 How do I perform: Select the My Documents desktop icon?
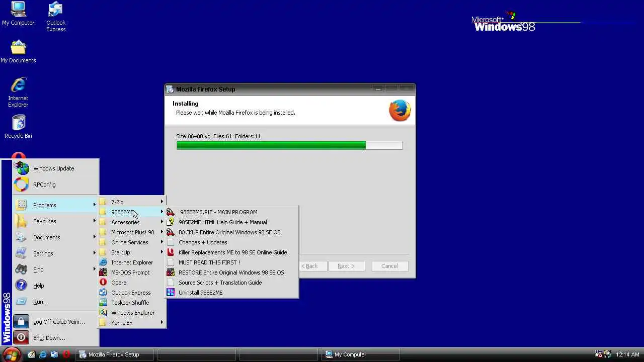click(x=18, y=51)
